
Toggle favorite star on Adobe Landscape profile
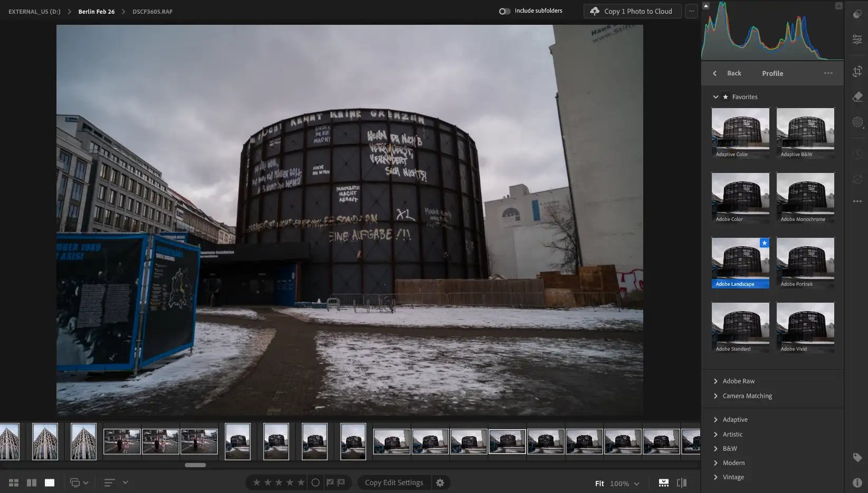[764, 243]
